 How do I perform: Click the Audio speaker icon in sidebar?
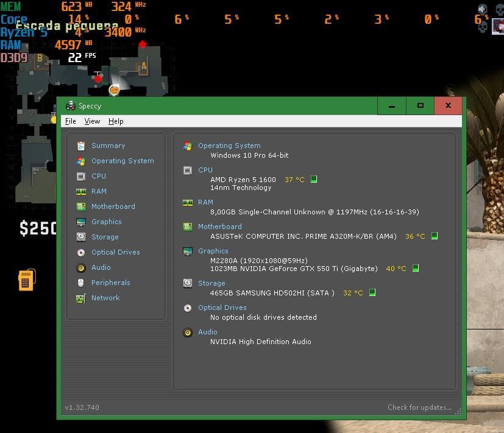[80, 267]
